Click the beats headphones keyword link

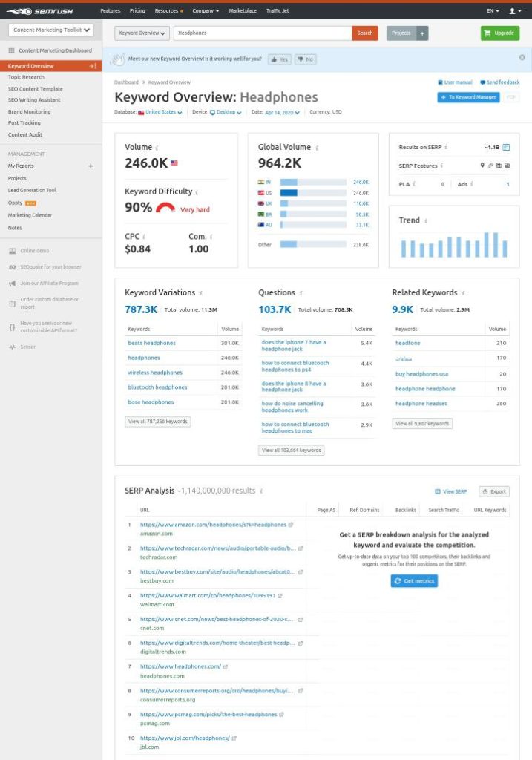[x=151, y=343]
